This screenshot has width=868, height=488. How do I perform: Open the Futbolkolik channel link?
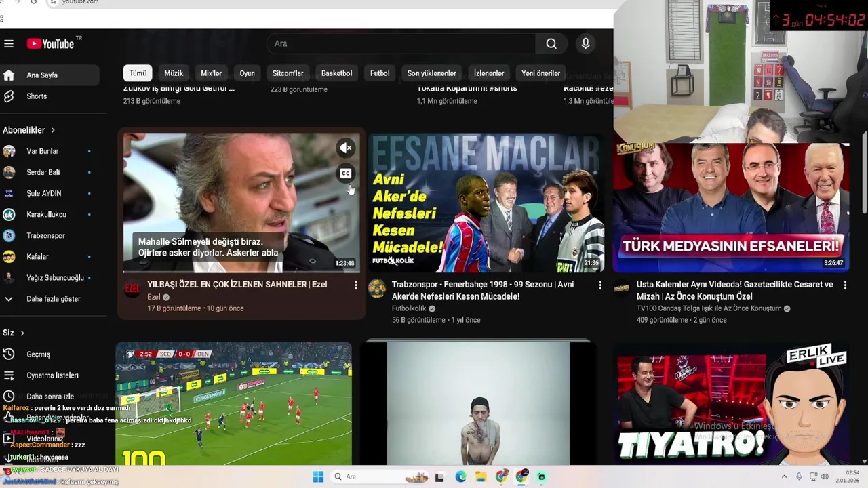(409, 308)
